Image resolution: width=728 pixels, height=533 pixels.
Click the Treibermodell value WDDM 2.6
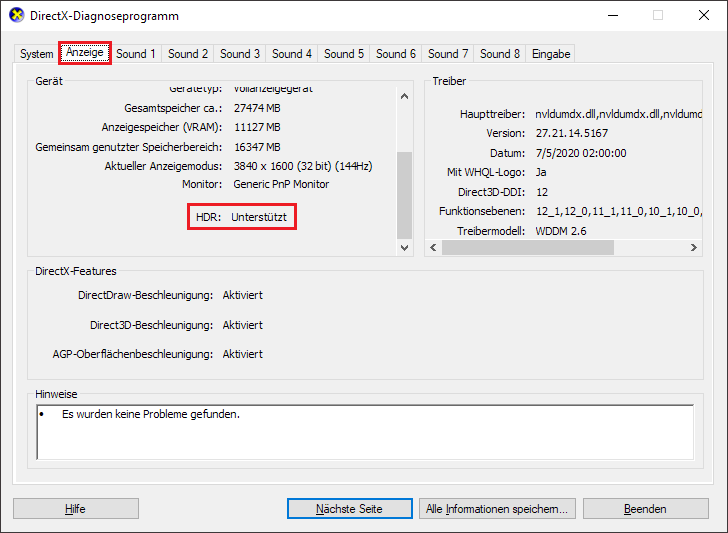[561, 231]
